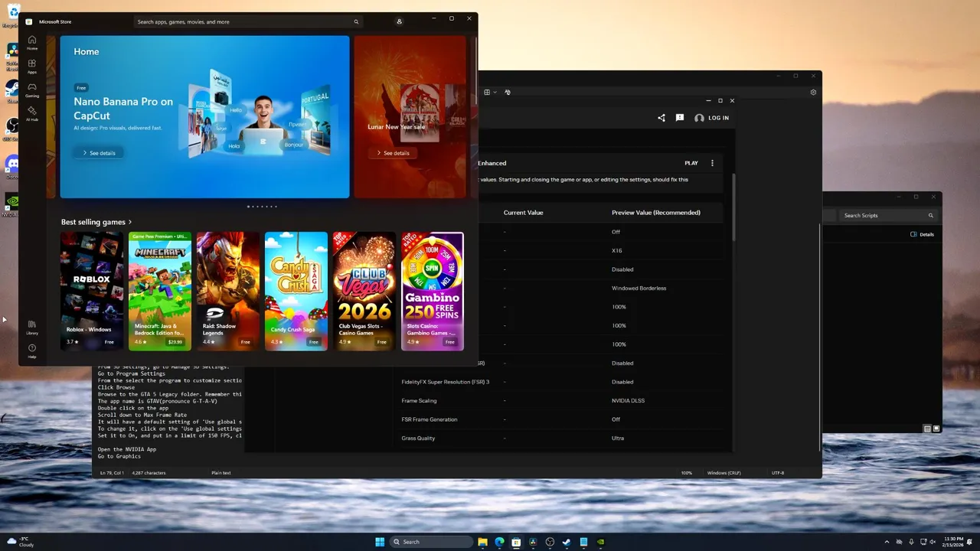980x551 pixels.
Task: Click the Windows taskbar Search box
Action: click(432, 542)
